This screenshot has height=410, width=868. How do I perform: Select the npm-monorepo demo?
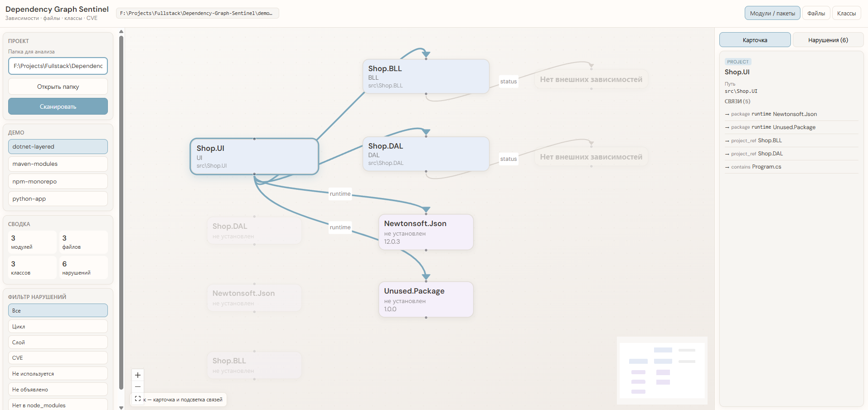click(58, 181)
